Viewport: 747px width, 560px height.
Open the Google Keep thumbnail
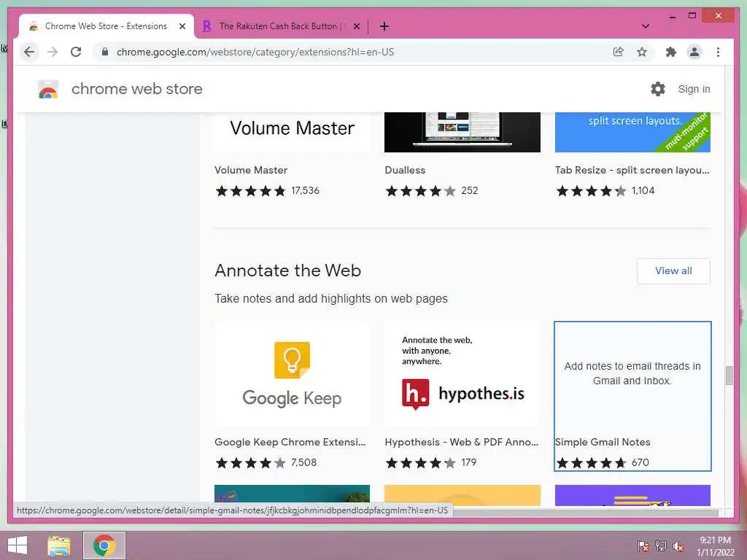(x=292, y=373)
